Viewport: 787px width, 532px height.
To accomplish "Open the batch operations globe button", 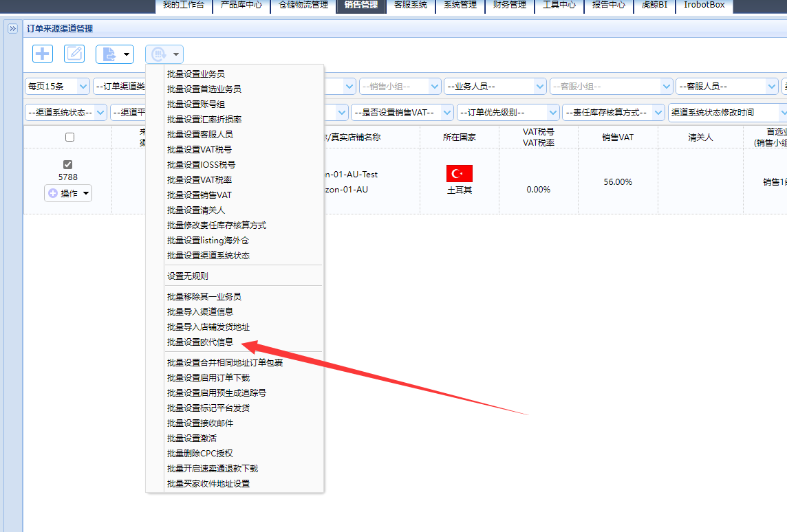I will (164, 54).
